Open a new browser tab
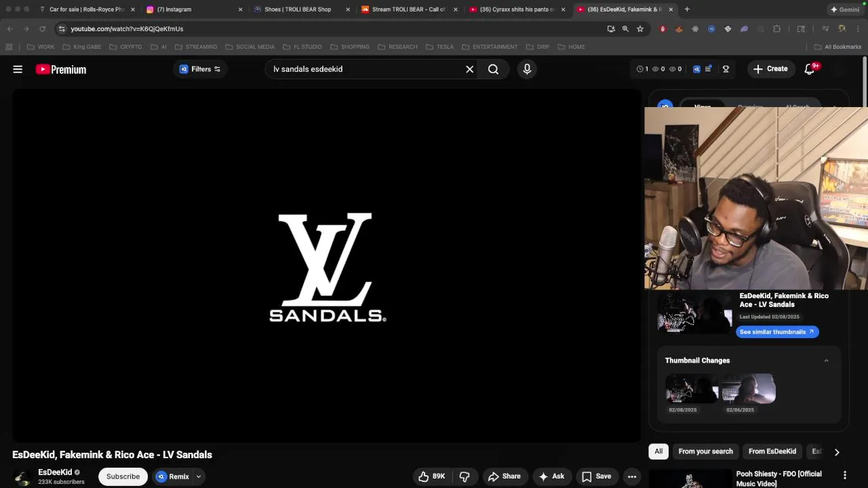This screenshot has height=488, width=868. point(687,9)
